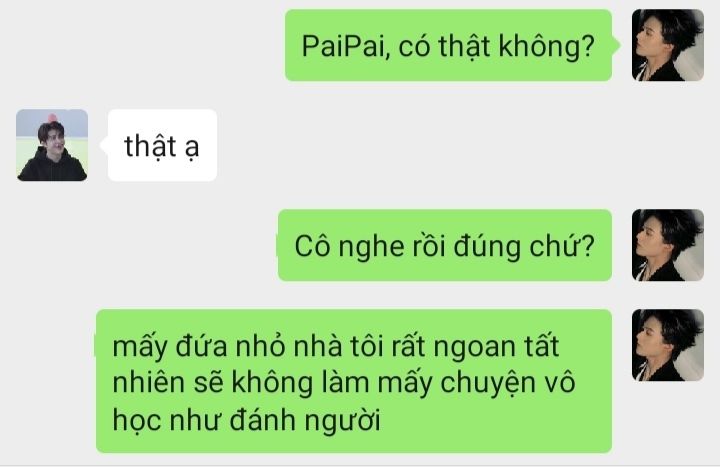Select the "PaiPai, có thật không?" message bubble
This screenshot has width=720, height=467.
pos(449,45)
